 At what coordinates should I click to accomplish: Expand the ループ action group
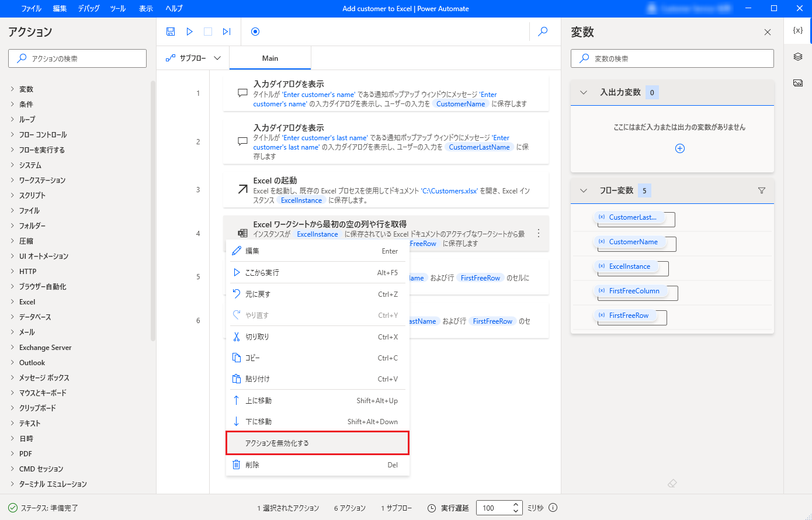coord(12,119)
